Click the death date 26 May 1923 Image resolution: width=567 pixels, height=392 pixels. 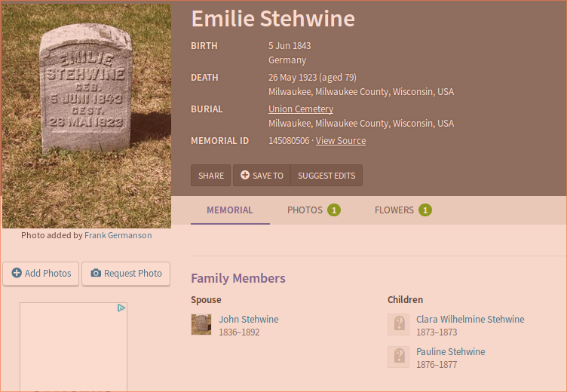[293, 78]
